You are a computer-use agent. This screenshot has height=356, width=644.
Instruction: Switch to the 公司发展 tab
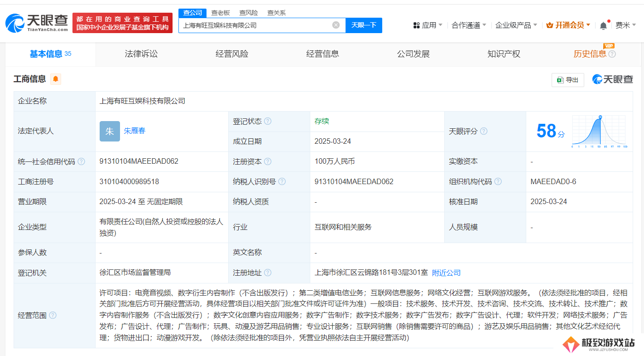(x=413, y=54)
